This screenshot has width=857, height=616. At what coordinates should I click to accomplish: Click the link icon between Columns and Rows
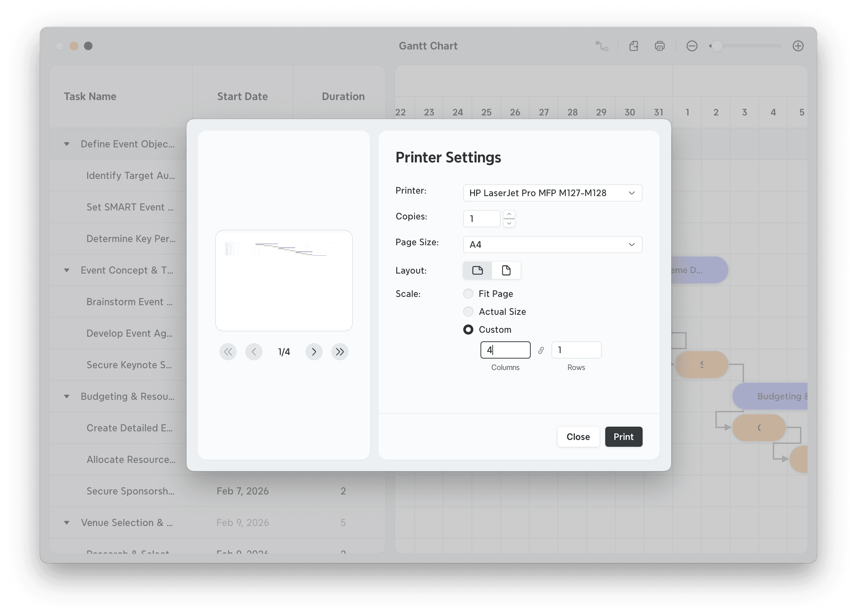[541, 350]
